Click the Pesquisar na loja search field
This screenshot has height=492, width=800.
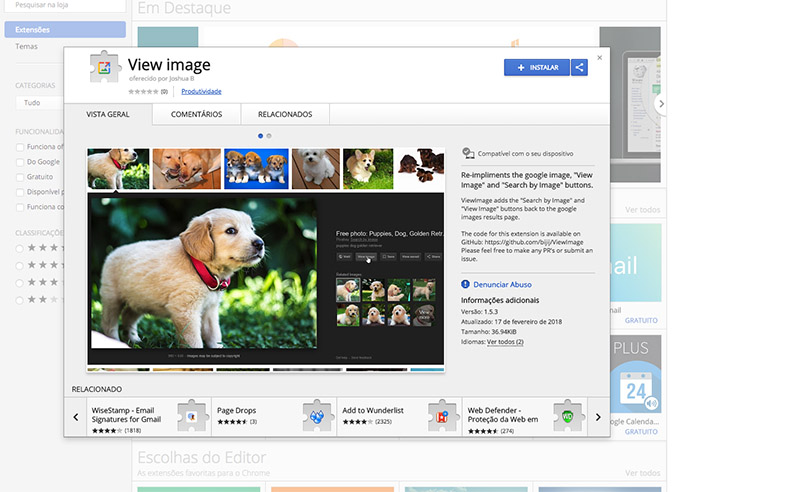point(65,5)
